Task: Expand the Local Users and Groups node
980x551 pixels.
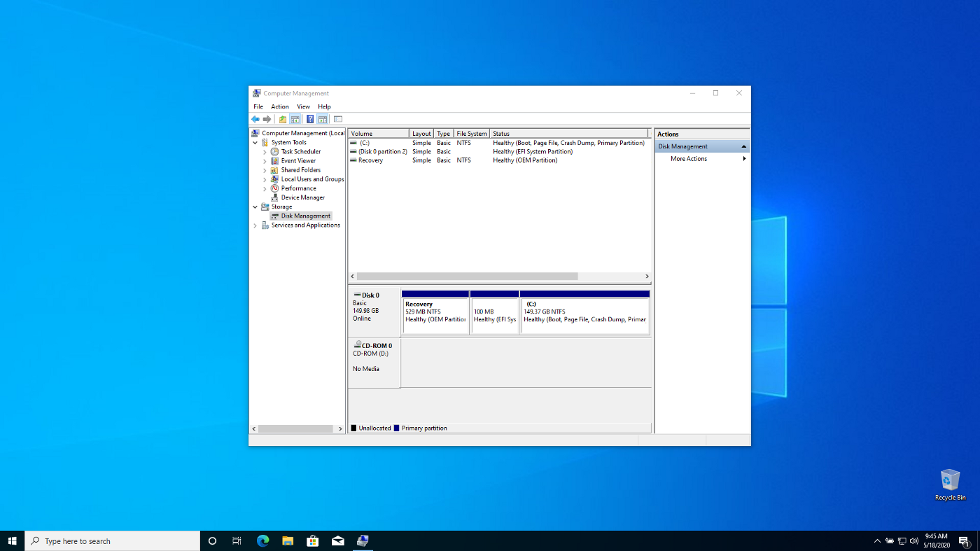Action: click(265, 179)
